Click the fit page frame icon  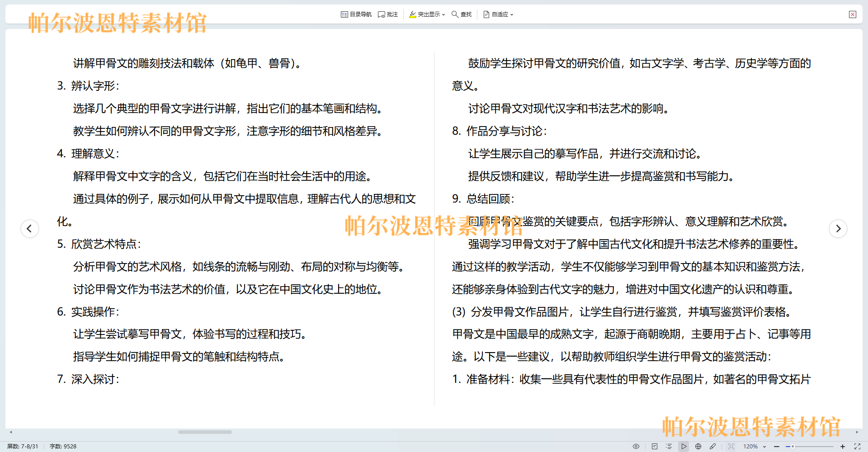click(731, 446)
